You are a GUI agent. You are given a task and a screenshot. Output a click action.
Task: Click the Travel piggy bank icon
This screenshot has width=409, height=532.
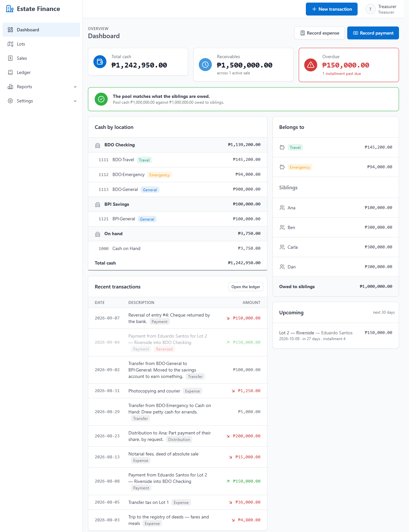tap(282, 147)
